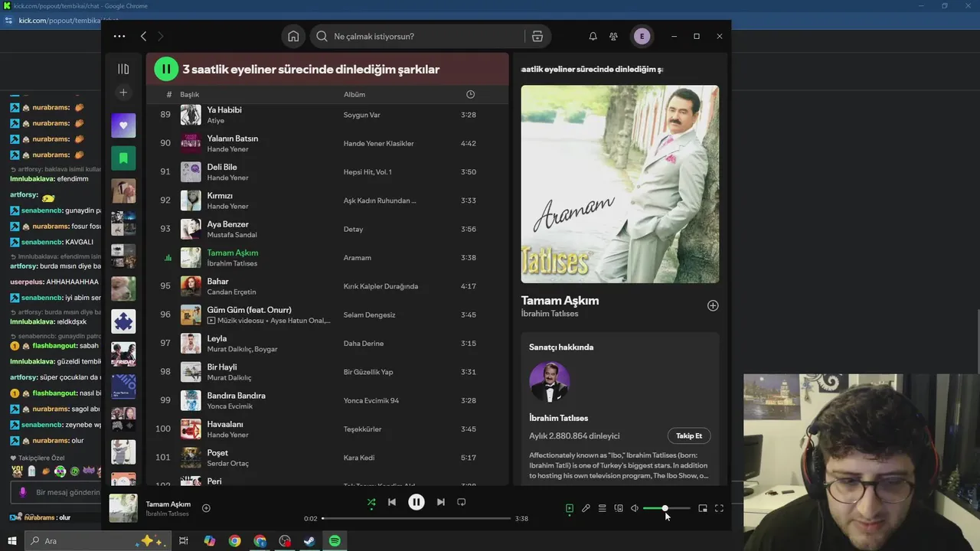Open the profile avatar labeled E
The width and height of the screenshot is (980, 551).
point(642,36)
